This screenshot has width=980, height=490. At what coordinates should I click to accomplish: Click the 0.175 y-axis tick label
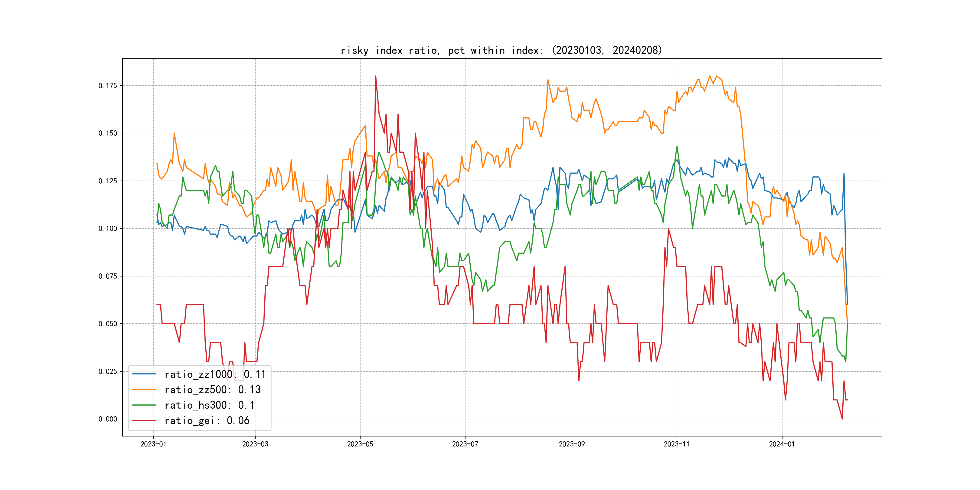point(108,86)
